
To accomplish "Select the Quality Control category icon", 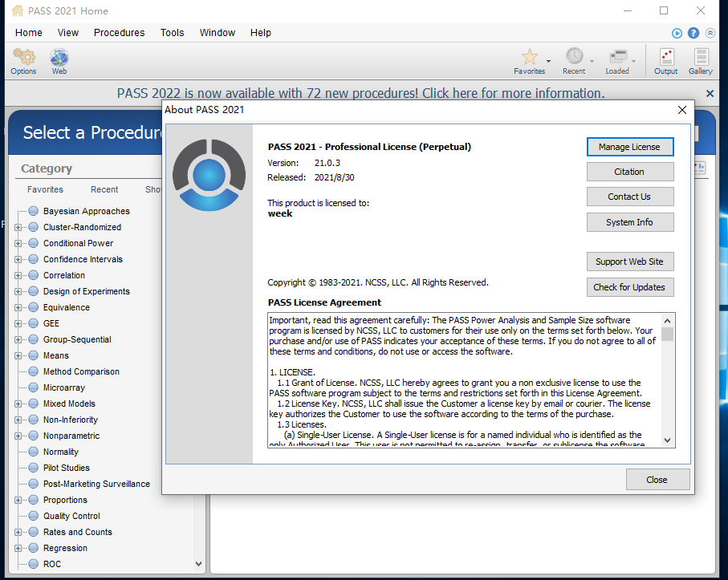I will click(x=34, y=516).
